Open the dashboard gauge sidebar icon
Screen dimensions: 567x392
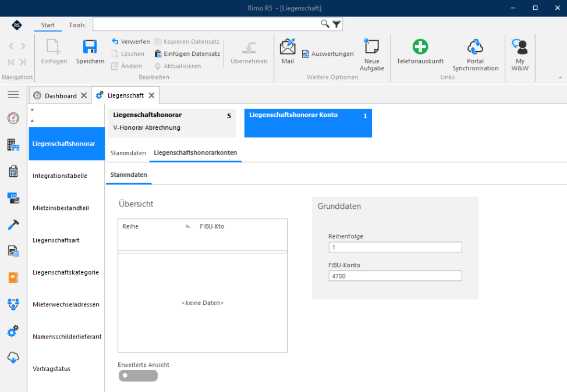13,118
